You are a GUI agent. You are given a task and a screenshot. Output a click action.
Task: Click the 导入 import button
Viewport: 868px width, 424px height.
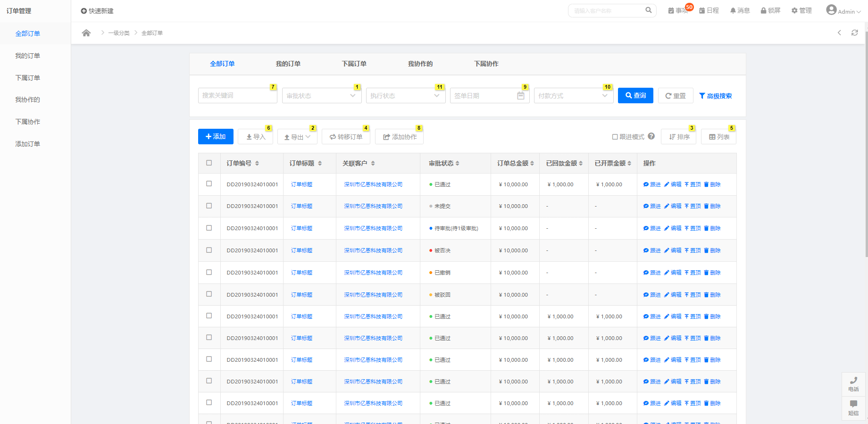255,137
